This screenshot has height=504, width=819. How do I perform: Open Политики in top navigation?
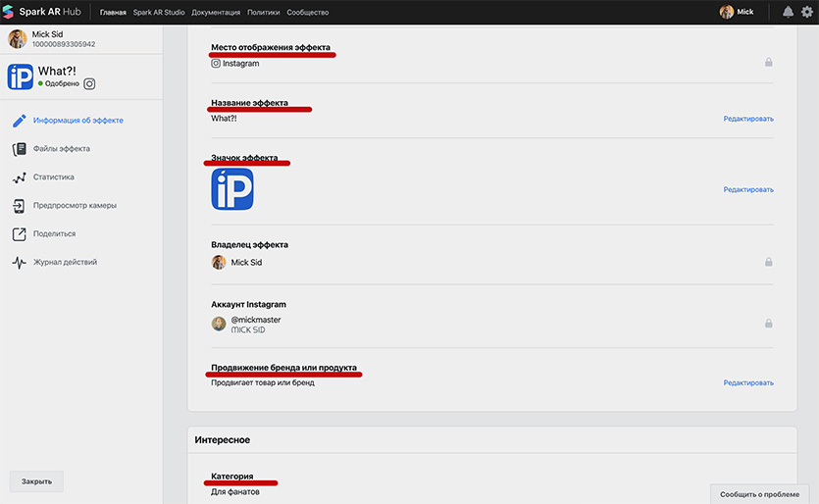point(263,13)
